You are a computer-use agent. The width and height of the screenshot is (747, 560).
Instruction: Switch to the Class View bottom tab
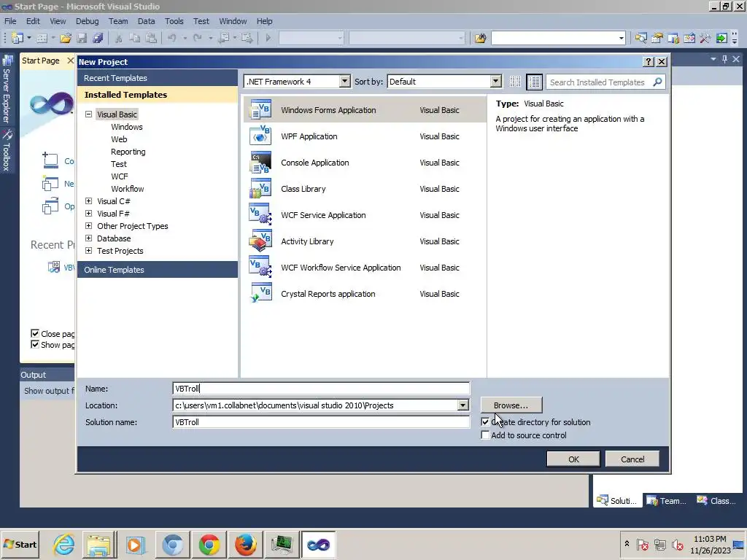tap(716, 500)
